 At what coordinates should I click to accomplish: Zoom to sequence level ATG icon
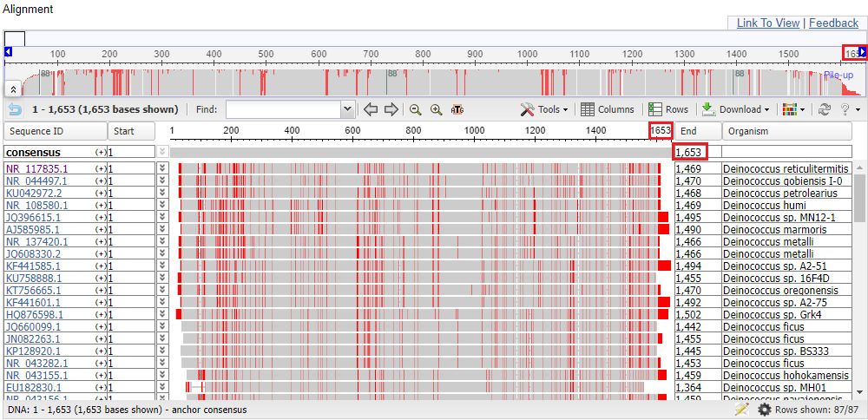tap(457, 109)
